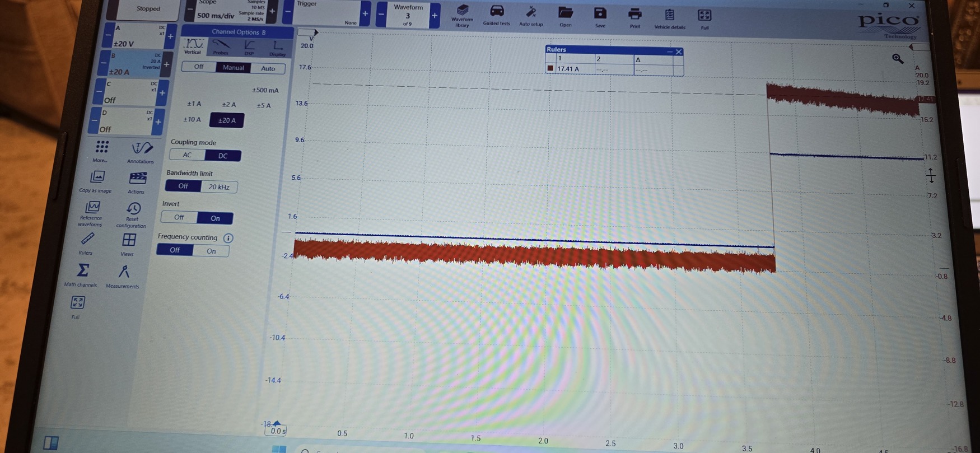980x453 pixels.
Task: Open the Actions panel
Action: (x=137, y=183)
